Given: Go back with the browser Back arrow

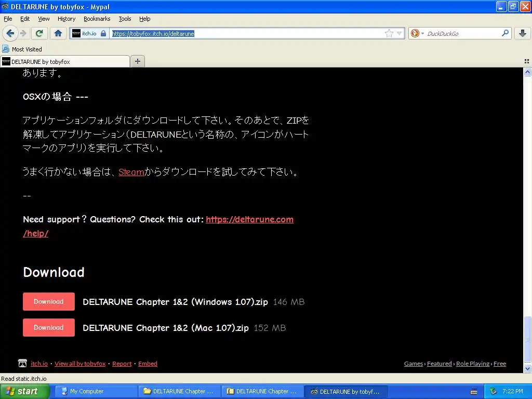Looking at the screenshot, I should [10, 33].
